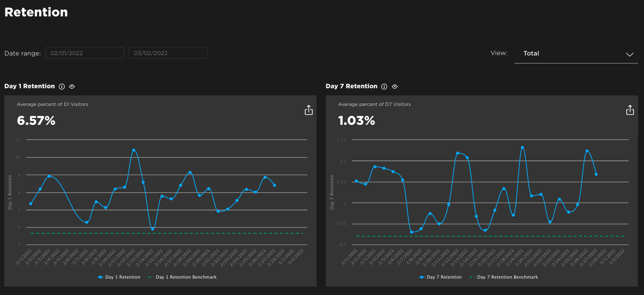Toggle the Day 1 Retention legend series

119,277
